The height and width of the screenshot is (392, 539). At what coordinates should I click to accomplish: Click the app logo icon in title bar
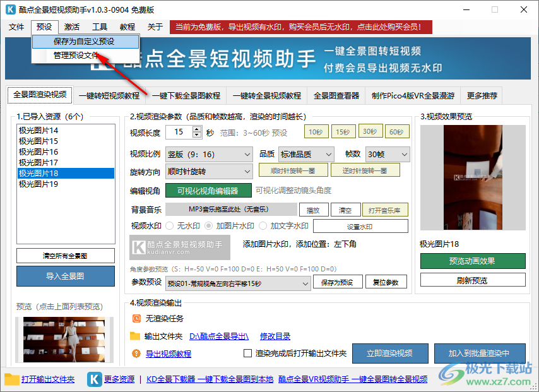click(x=10, y=9)
